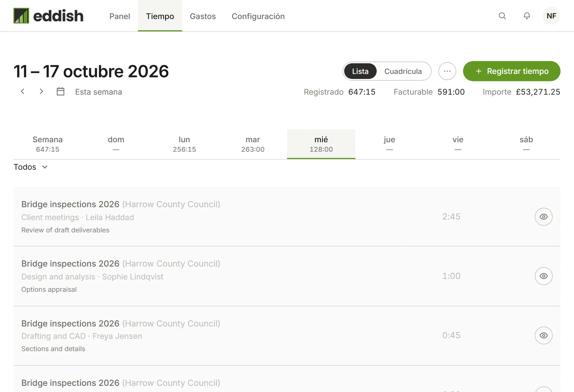
Task: Expand the Todos filter dropdown
Action: pos(31,167)
